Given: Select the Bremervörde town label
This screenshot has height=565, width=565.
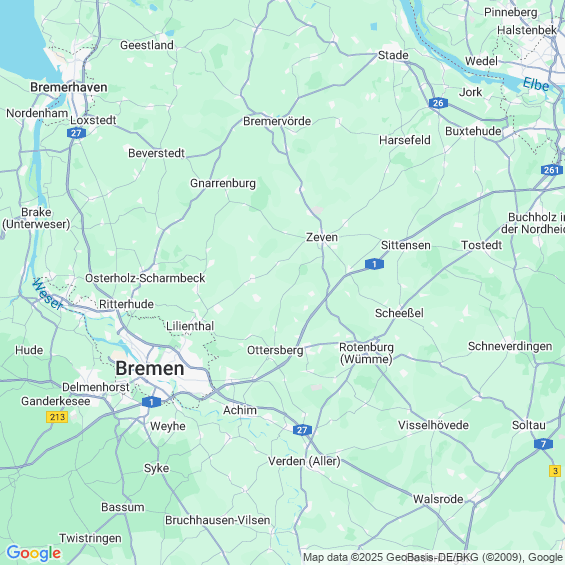Looking at the screenshot, I should [x=277, y=121].
